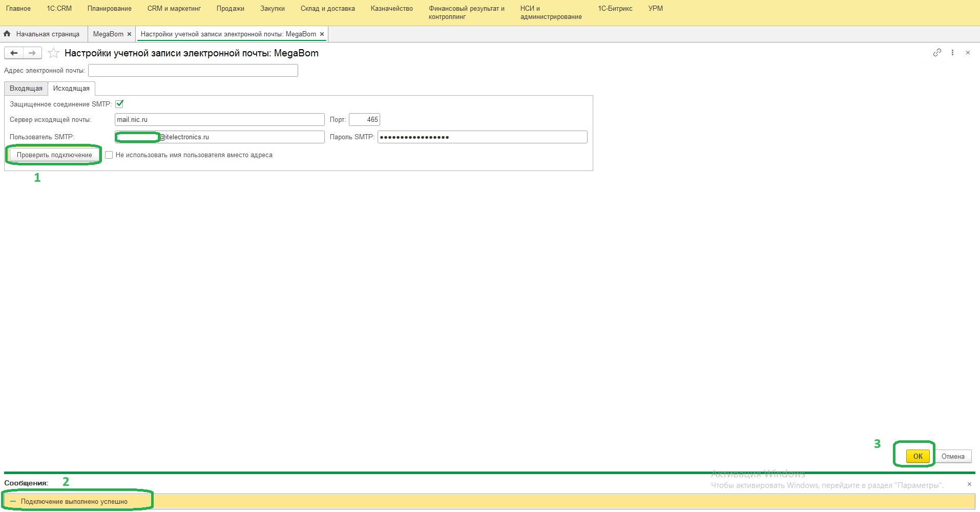Click the forward navigation arrow
The image size is (980, 512).
click(x=32, y=53)
